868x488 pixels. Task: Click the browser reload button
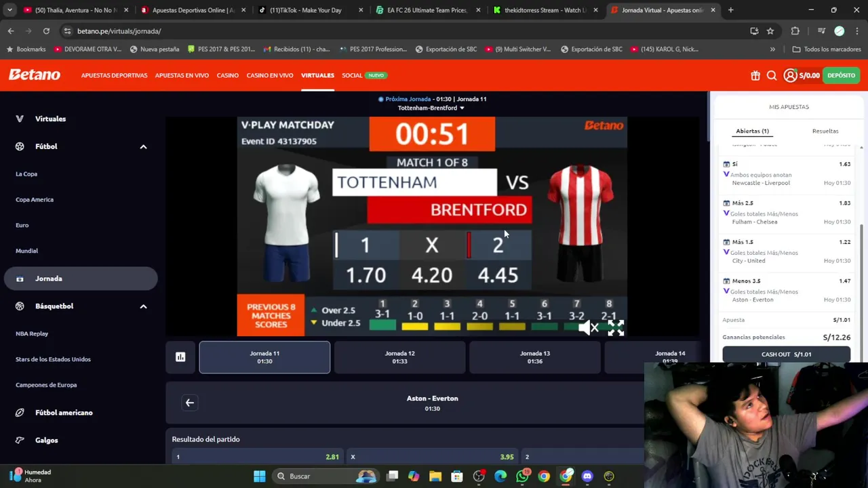(46, 31)
